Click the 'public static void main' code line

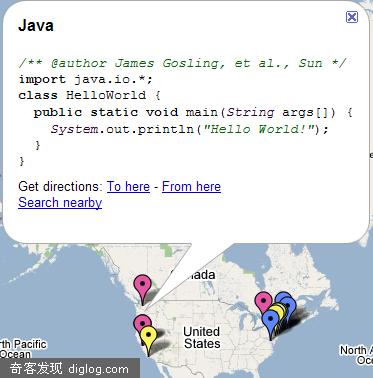193,112
